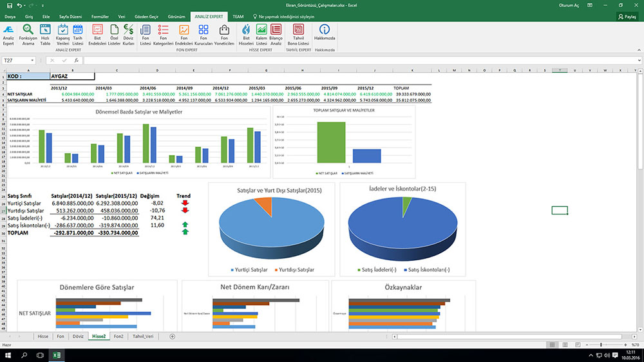644x362 pixels.
Task: Open the Fon Listesi
Action: click(146, 35)
